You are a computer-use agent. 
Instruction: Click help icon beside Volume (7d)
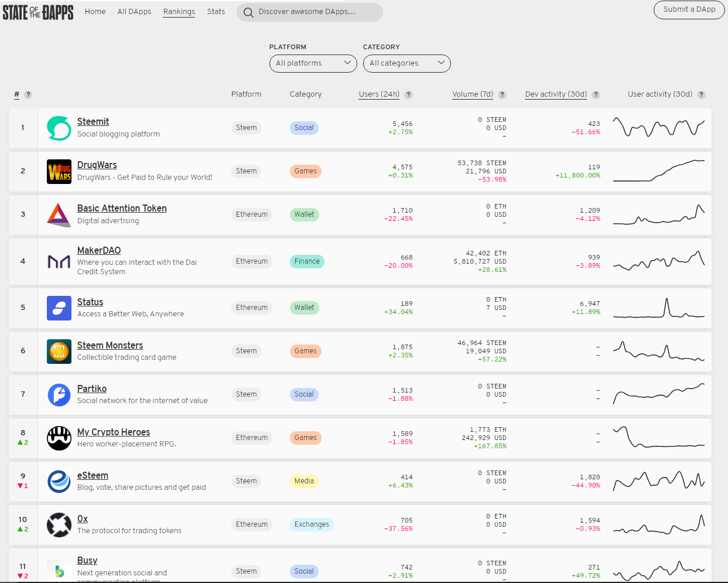[503, 95]
